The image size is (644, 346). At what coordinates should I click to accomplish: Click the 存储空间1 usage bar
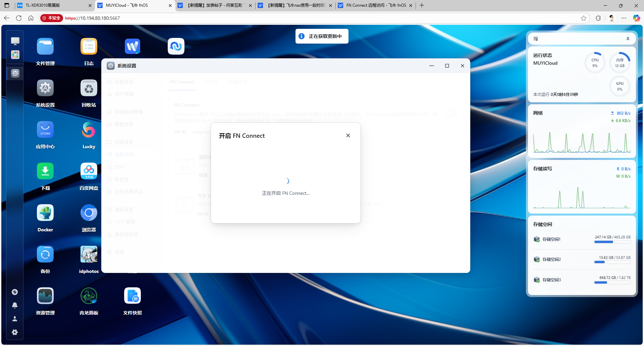pos(612,242)
